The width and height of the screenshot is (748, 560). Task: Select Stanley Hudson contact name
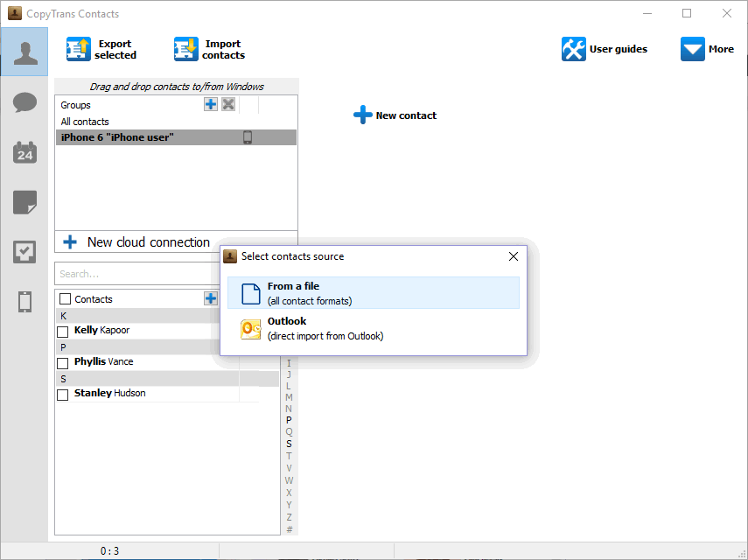109,393
